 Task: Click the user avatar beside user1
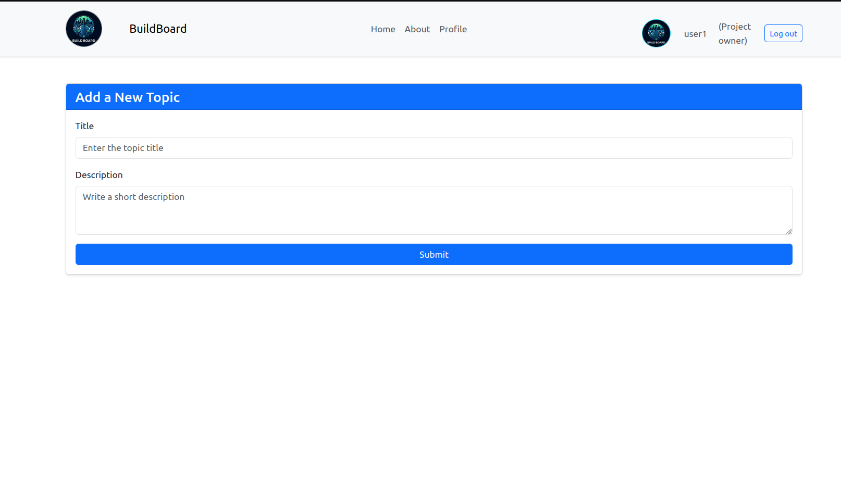656,33
